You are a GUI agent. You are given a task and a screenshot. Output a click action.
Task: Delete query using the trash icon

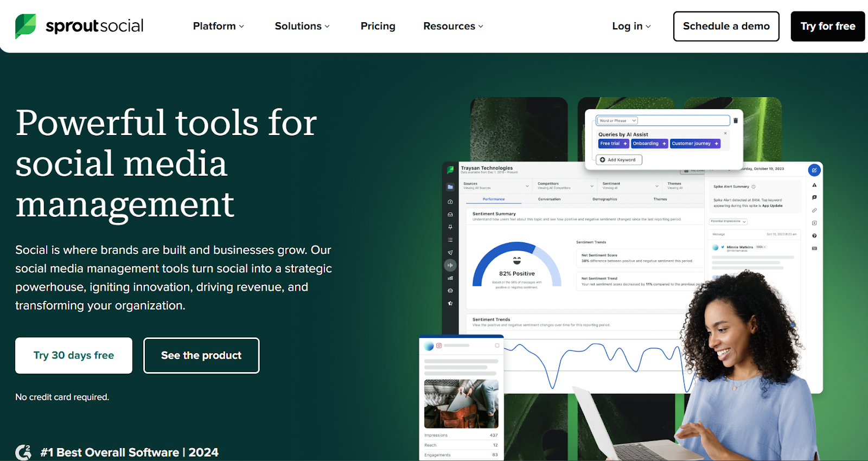pos(736,120)
